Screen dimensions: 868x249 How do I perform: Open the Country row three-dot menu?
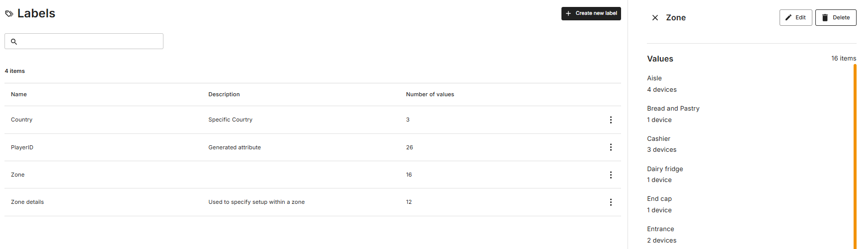(611, 120)
